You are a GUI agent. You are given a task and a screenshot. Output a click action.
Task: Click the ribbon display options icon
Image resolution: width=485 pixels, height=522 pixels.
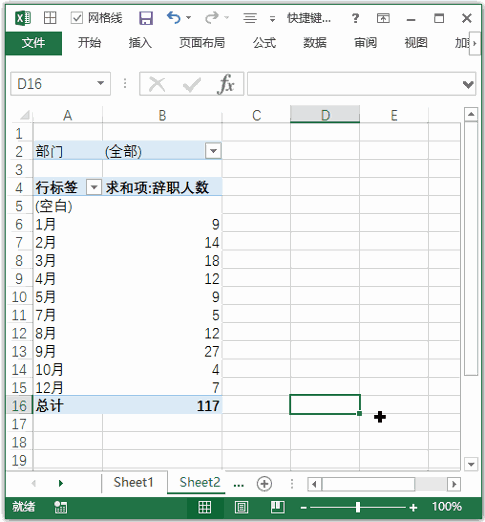click(383, 18)
